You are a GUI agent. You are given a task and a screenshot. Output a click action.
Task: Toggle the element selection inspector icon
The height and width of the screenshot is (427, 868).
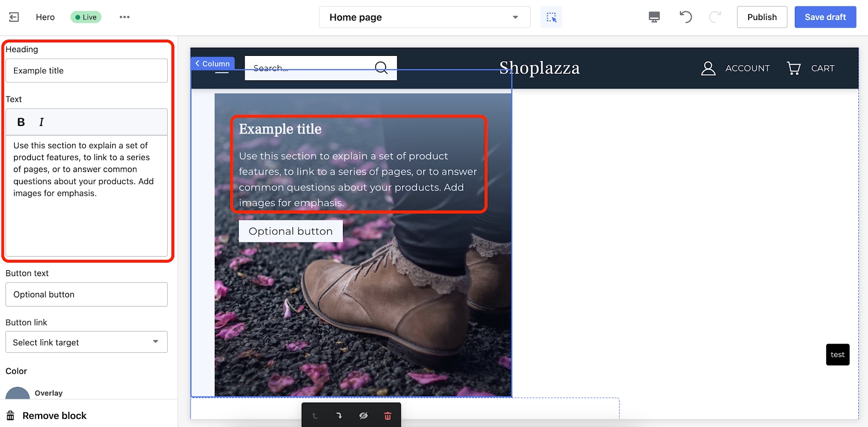551,17
